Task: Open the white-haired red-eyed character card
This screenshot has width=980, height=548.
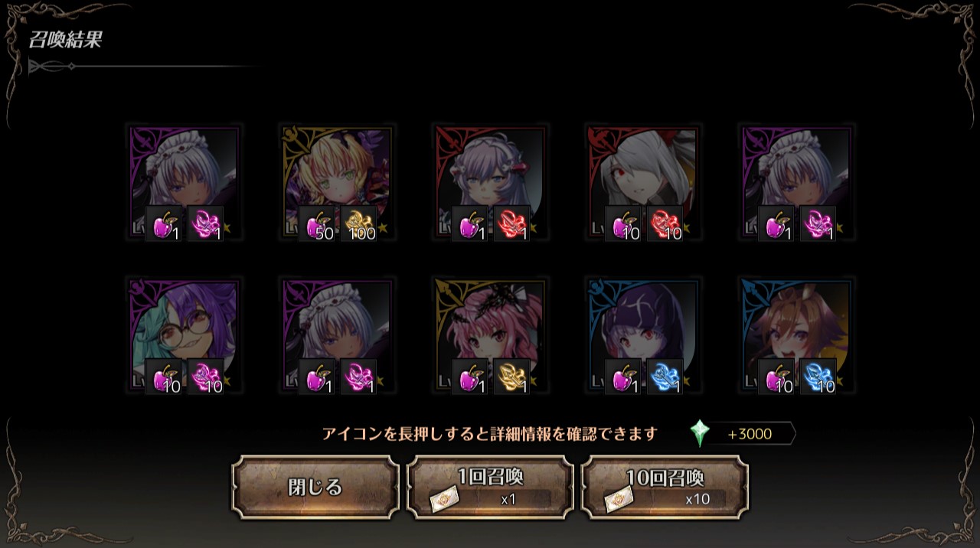Action: click(644, 184)
